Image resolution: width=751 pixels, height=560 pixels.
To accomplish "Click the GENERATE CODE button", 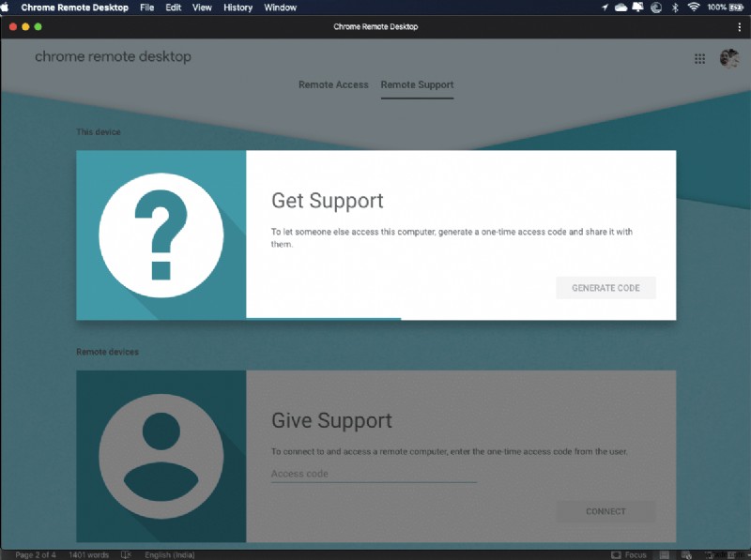I will coord(605,288).
